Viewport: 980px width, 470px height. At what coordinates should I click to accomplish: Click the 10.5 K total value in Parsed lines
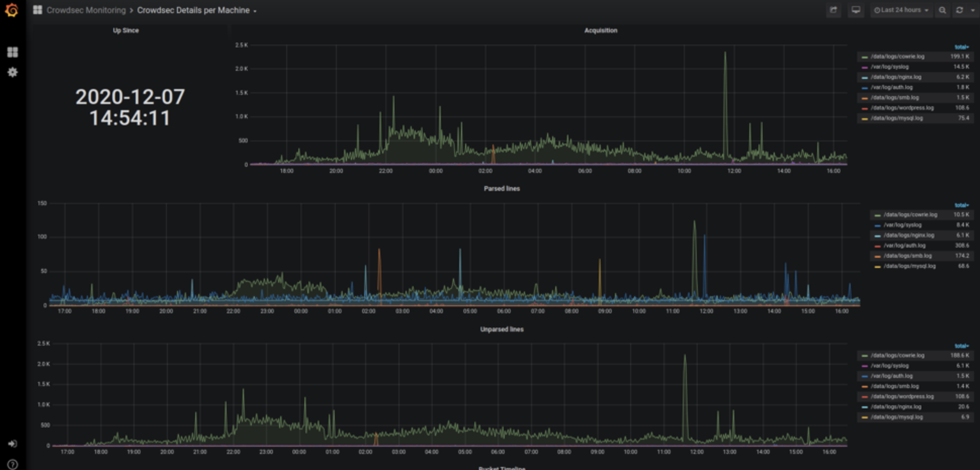tap(961, 215)
